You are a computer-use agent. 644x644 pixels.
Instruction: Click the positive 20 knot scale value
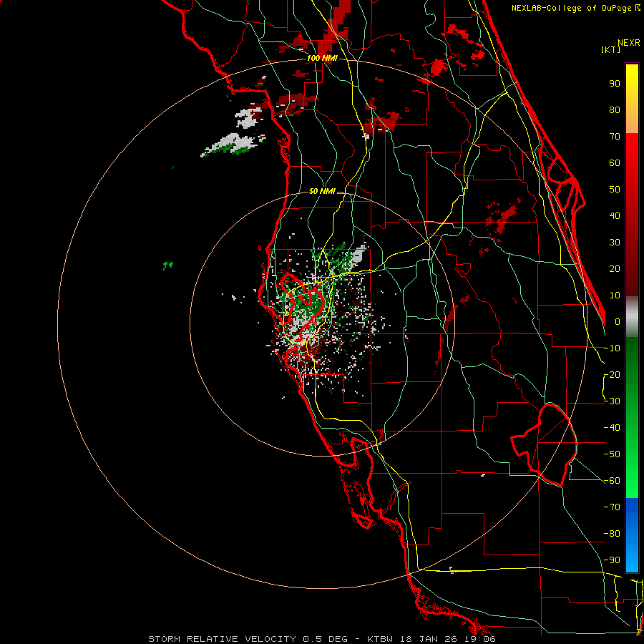[x=615, y=269]
